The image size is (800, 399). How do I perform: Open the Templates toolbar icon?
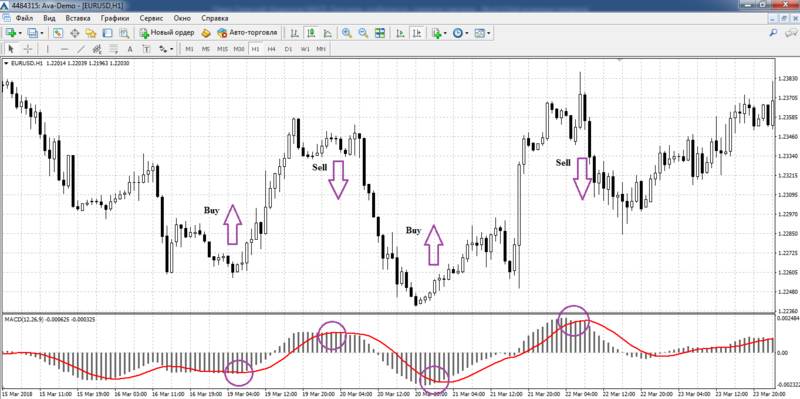click(480, 33)
